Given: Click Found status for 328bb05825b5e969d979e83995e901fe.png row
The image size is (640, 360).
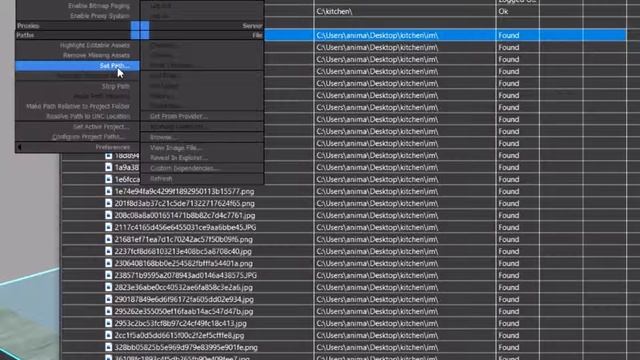Looking at the screenshot, I should coord(518,347).
